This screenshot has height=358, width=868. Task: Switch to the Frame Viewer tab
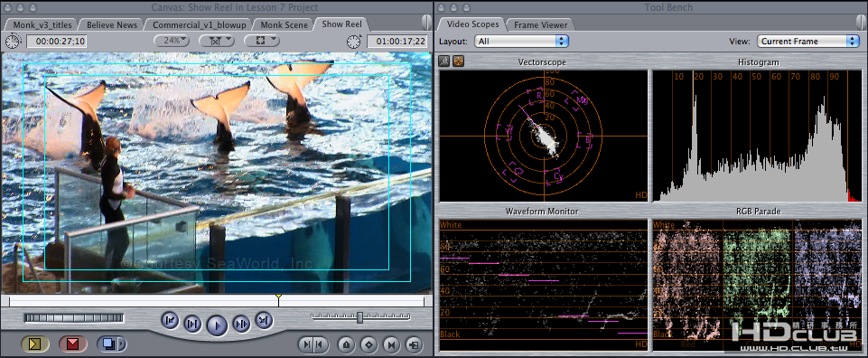coord(540,24)
